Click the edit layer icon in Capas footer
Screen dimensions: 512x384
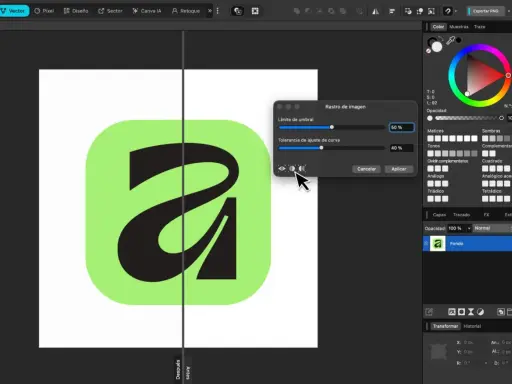pos(429,312)
